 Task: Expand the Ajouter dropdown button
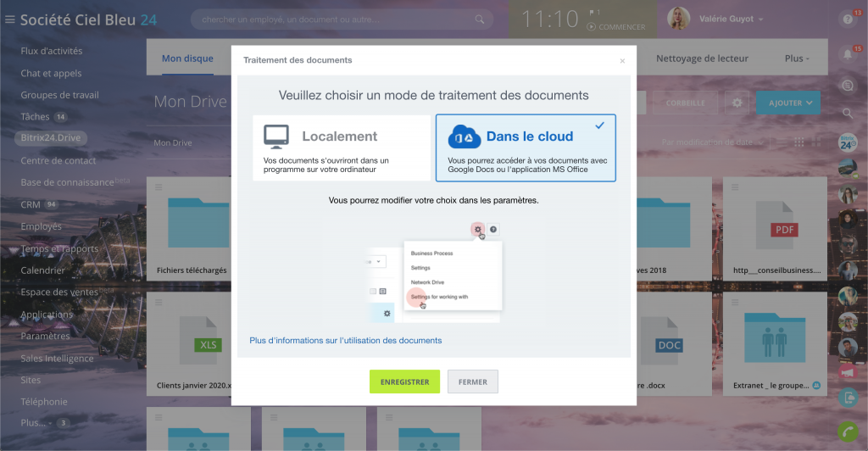click(789, 103)
